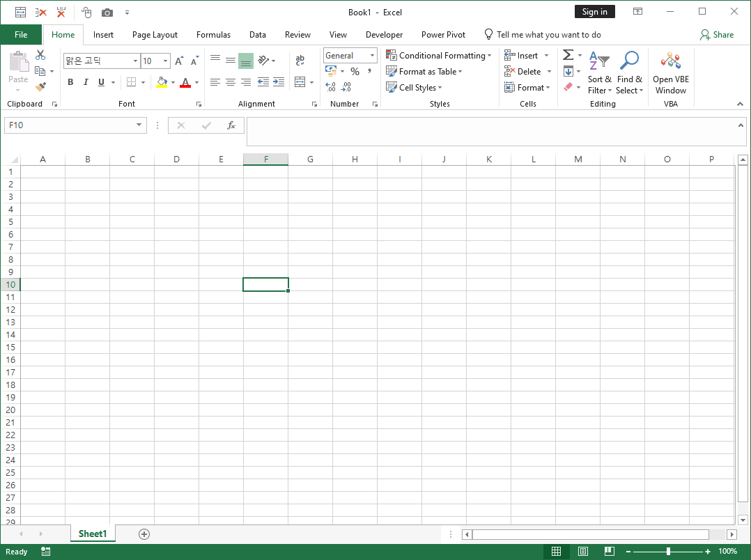The height and width of the screenshot is (560, 751).
Task: Click the Macro Recording icon in status bar
Action: [x=46, y=552]
